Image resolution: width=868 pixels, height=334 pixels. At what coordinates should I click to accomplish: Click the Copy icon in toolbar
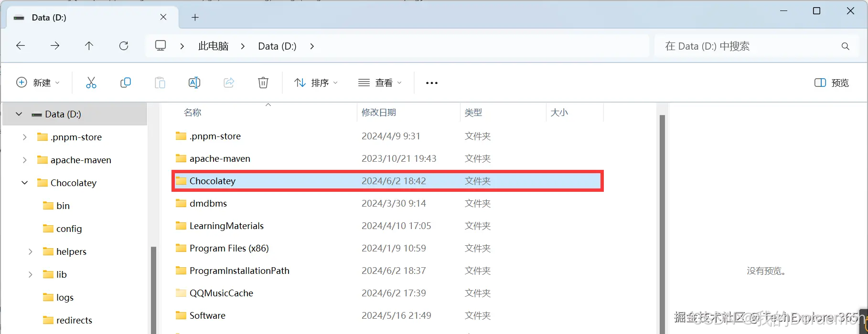click(x=126, y=83)
